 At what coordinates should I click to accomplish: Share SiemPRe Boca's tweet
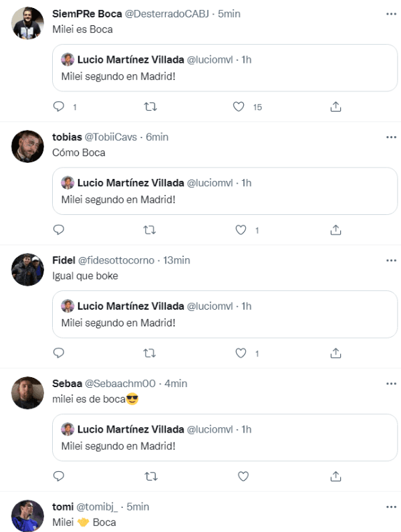pos(336,106)
